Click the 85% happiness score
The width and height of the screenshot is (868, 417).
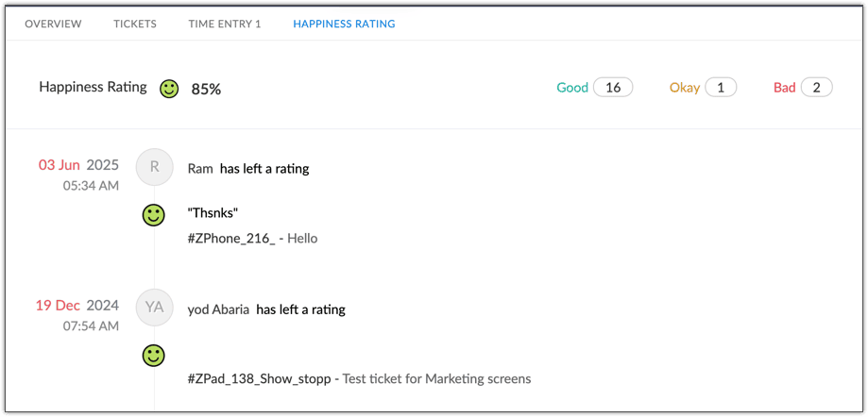(206, 89)
